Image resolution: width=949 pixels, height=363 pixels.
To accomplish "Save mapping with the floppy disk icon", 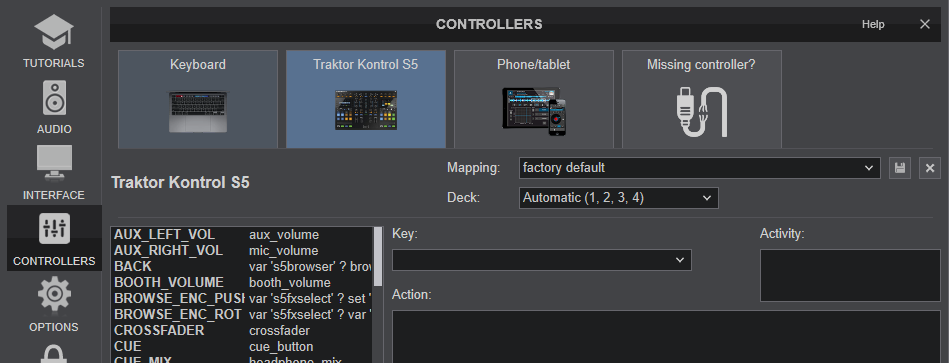I will [x=900, y=168].
